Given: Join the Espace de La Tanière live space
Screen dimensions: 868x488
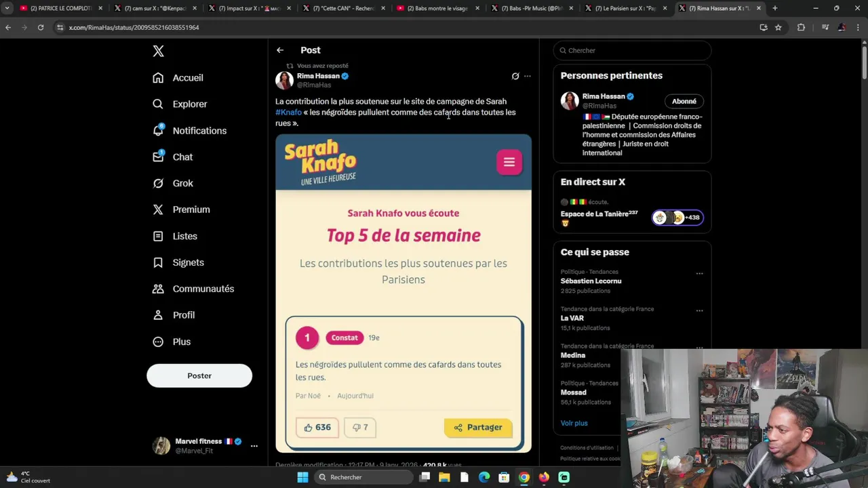Looking at the screenshot, I should [x=632, y=213].
